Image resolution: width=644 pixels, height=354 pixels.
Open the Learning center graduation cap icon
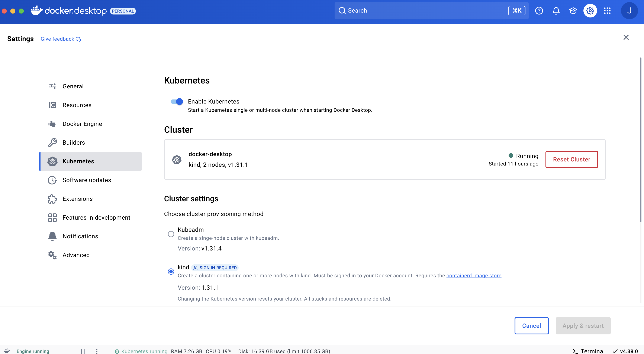click(573, 11)
